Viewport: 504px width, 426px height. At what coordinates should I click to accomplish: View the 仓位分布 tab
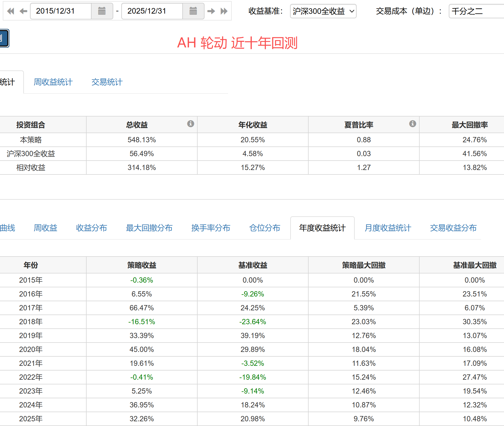[264, 228]
